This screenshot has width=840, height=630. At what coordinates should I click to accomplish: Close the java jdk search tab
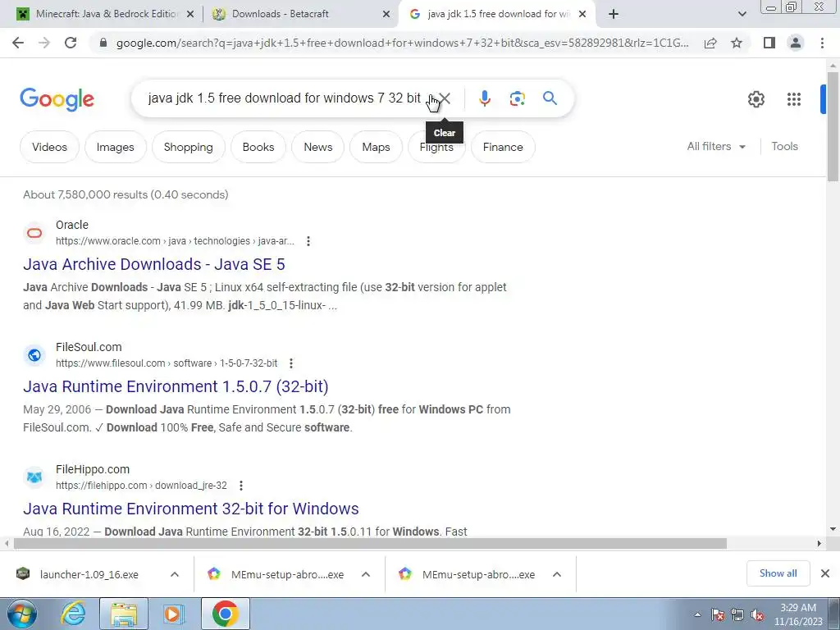click(x=582, y=15)
